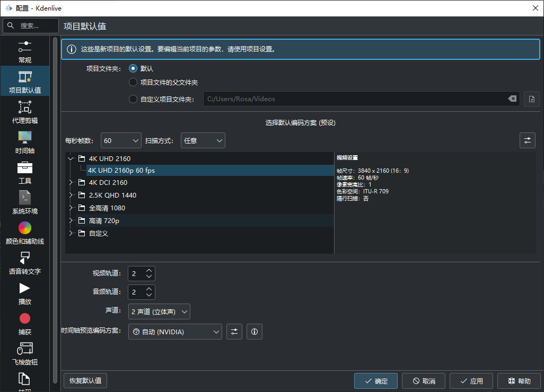Screen dimensions: 544x392
Task: Open the red 捕获 capture settings icon
Action: click(x=24, y=322)
